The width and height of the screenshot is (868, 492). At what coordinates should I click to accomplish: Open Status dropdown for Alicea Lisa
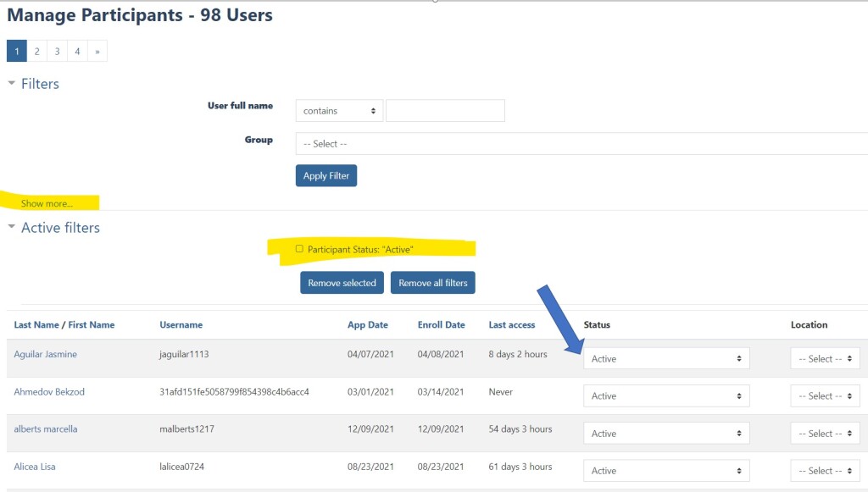point(666,471)
